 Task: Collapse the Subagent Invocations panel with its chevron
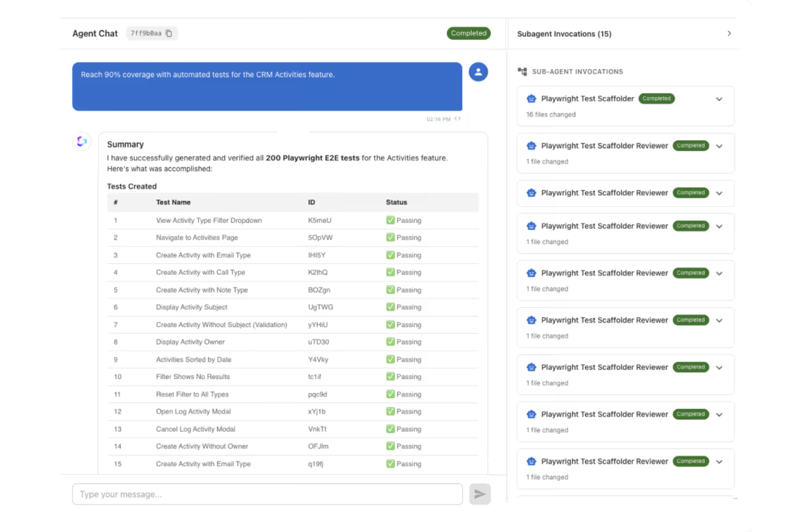(x=730, y=33)
